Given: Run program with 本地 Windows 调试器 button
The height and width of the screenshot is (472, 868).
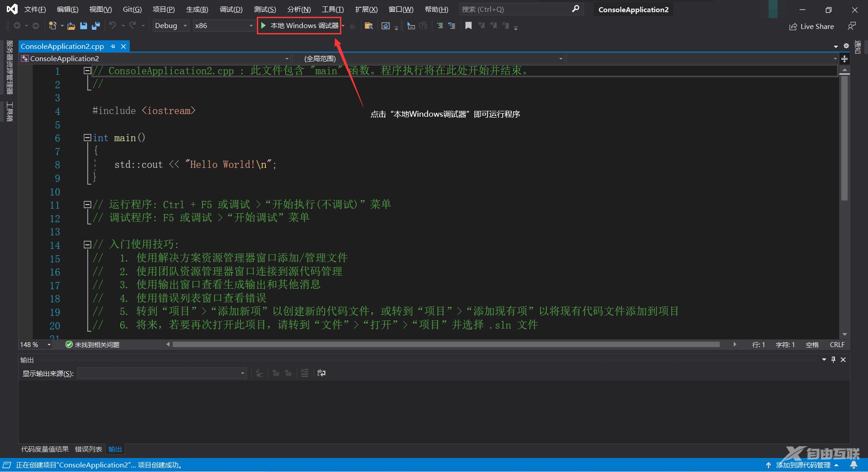Looking at the screenshot, I should (x=299, y=26).
